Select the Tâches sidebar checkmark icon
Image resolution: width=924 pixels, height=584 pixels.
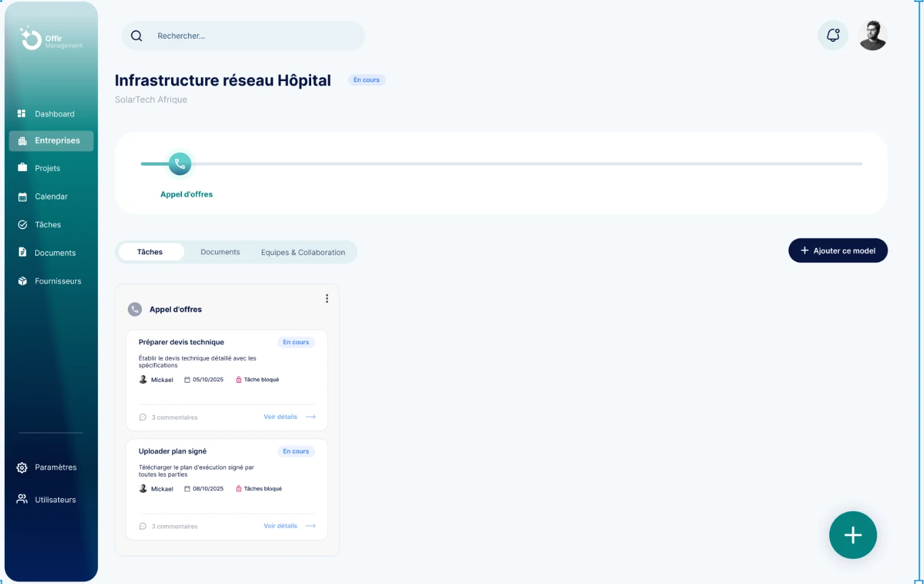point(22,224)
